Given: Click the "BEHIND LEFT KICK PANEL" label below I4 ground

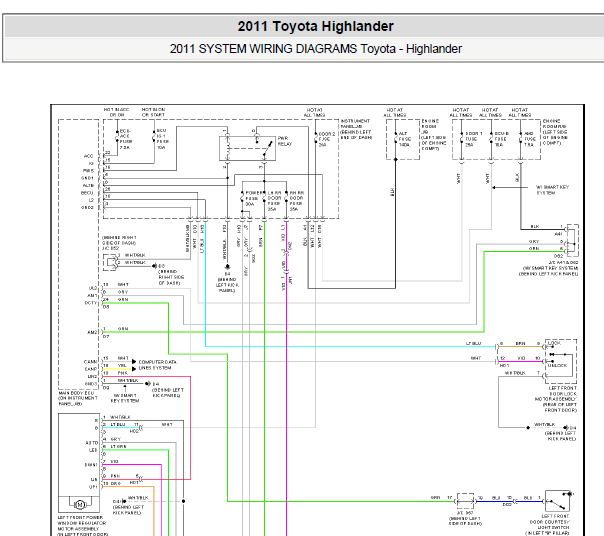Looking at the screenshot, I should 227,285.
